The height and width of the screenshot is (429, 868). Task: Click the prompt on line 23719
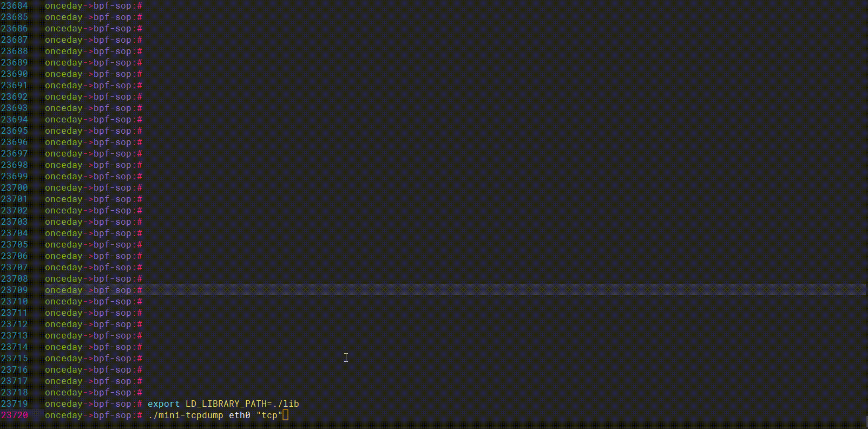coord(94,404)
